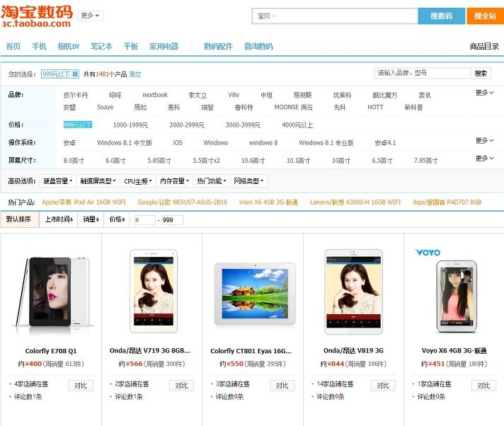The height and width of the screenshot is (426, 504).
Task: Open hot product Lenovo A3000-H 16GB WIFI
Action: pyautogui.click(x=355, y=202)
